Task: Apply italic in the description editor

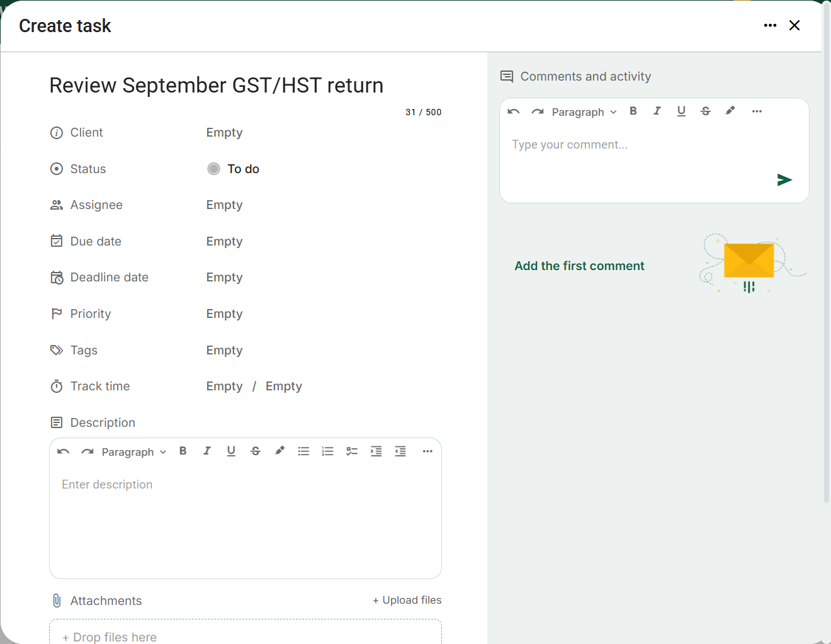Action: click(207, 451)
